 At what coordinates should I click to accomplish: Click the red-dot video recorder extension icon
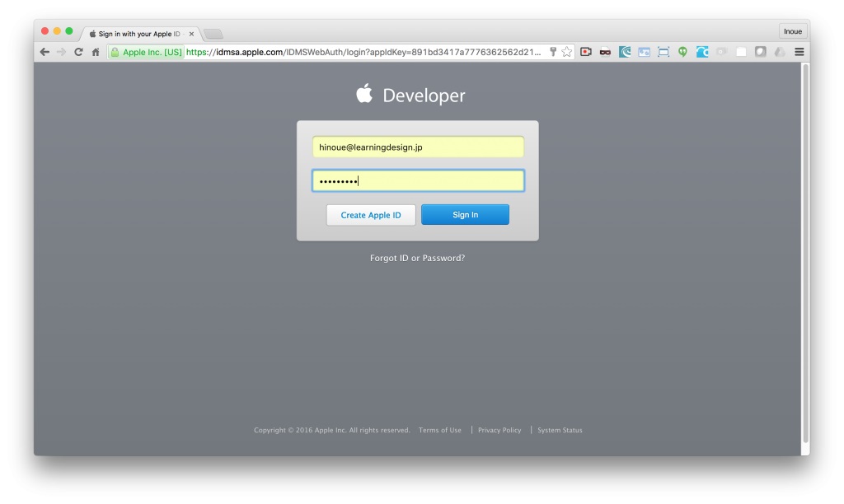(586, 52)
